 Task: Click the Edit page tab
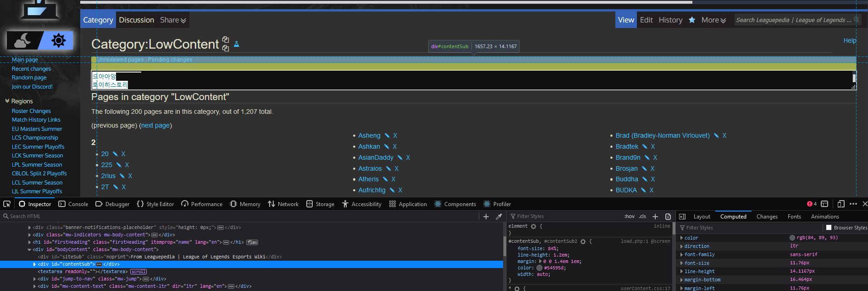pos(646,20)
